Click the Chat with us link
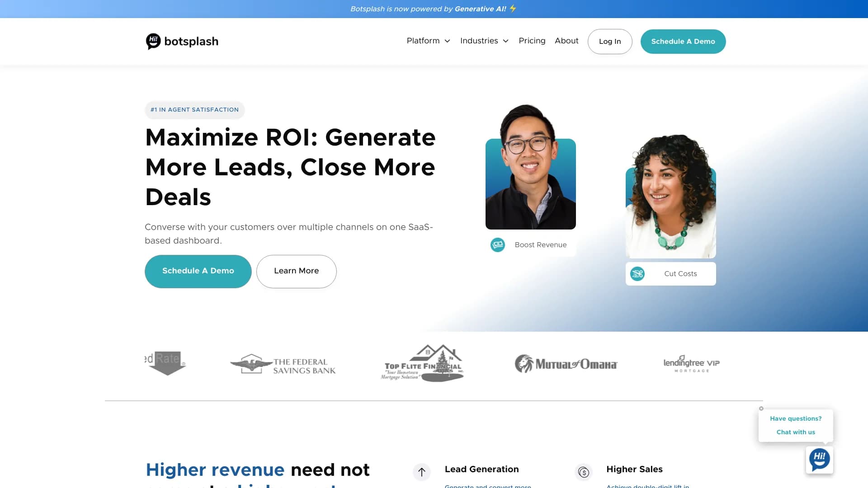868x488 pixels. click(x=795, y=432)
